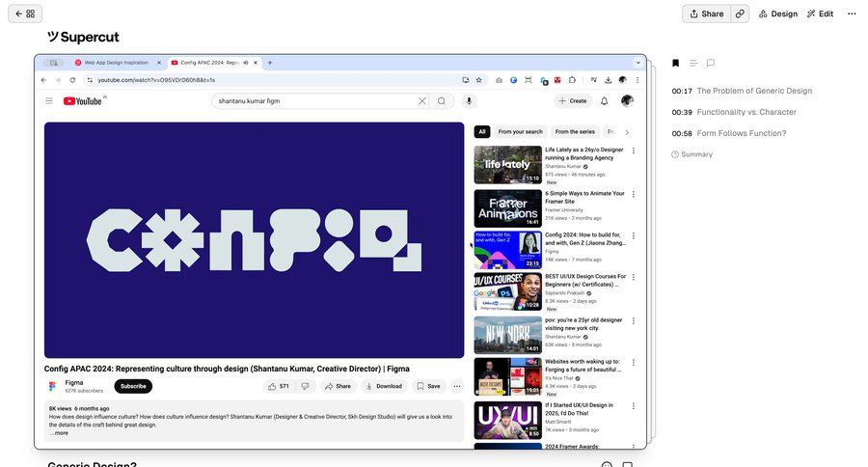Bookmark page with the star icon
Viewport: 868px width, 467px height.
click(x=478, y=80)
